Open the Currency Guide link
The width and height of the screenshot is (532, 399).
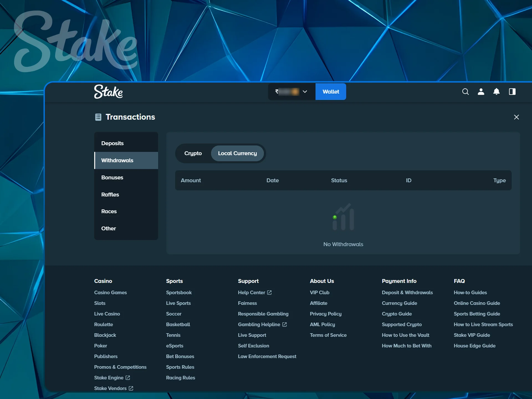[400, 303]
